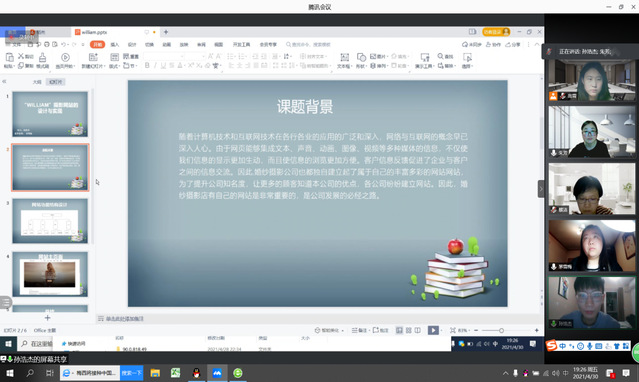Click the zoom slider handle in status bar
The width and height of the screenshot is (639, 382).
(x=501, y=330)
